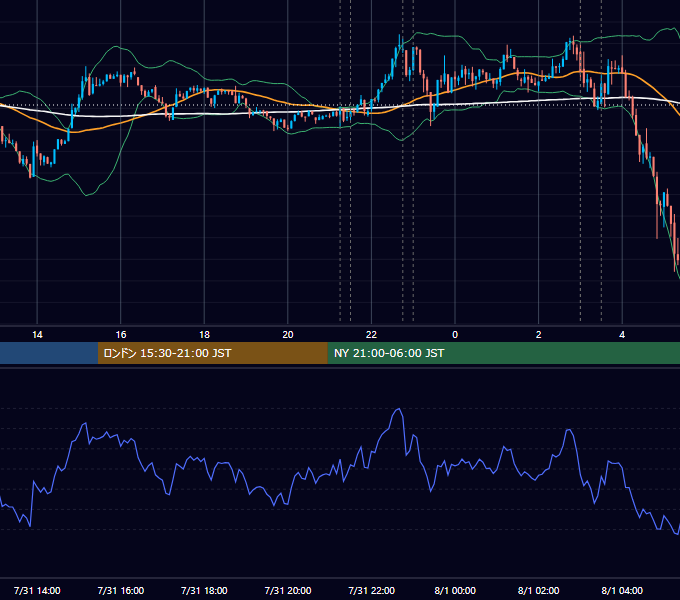Click the hour label 2 on price chart axis

[538, 335]
